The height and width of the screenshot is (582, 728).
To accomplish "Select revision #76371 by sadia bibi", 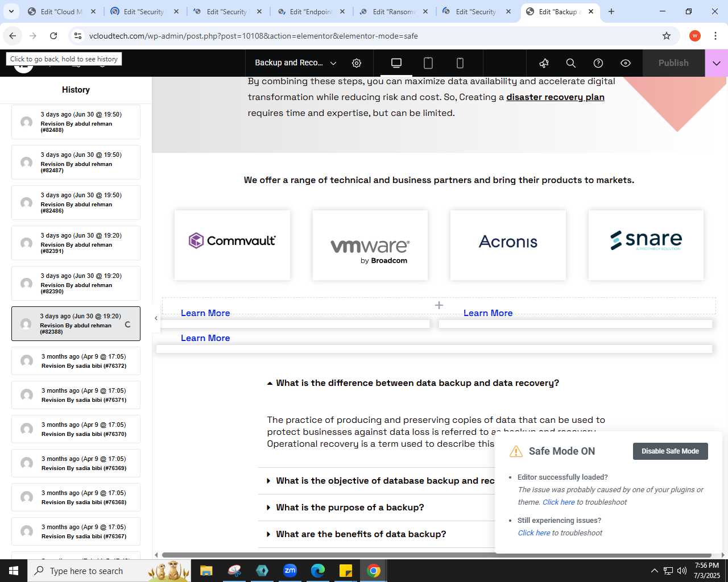I will 76,395.
